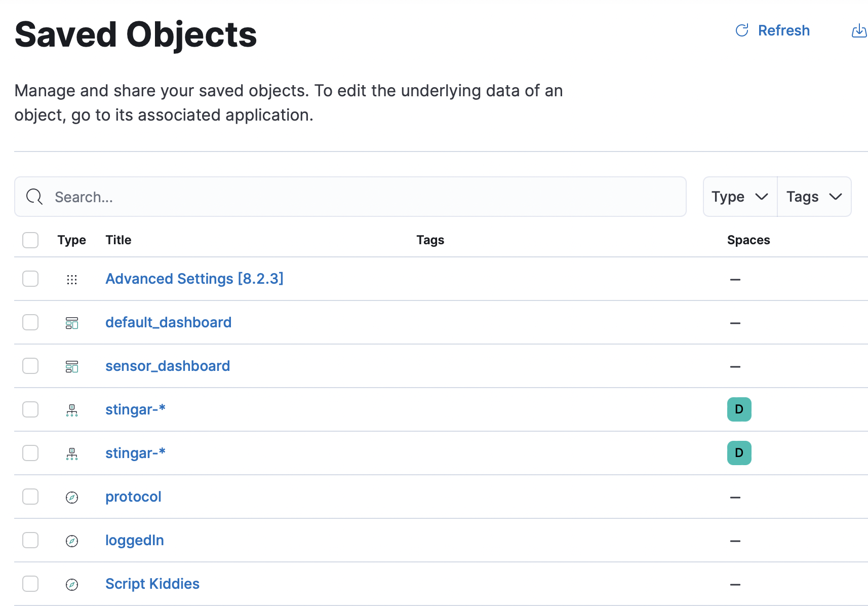This screenshot has width=868, height=606.
Task: Click the Refresh button
Action: [772, 30]
